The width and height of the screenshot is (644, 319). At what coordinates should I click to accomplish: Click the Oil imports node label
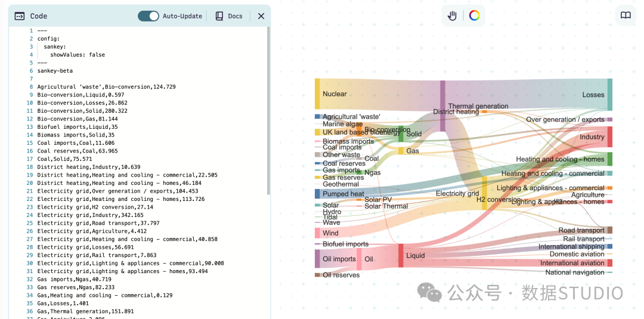339,259
